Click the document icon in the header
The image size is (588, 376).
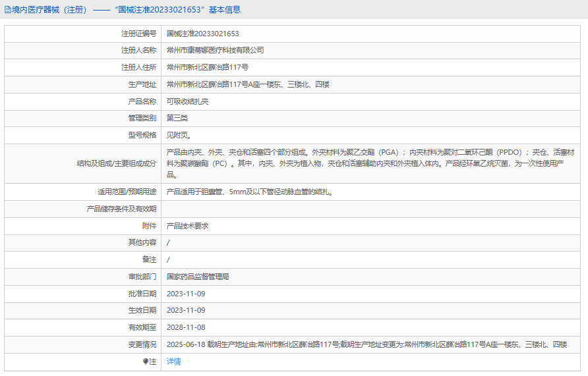tap(7, 10)
